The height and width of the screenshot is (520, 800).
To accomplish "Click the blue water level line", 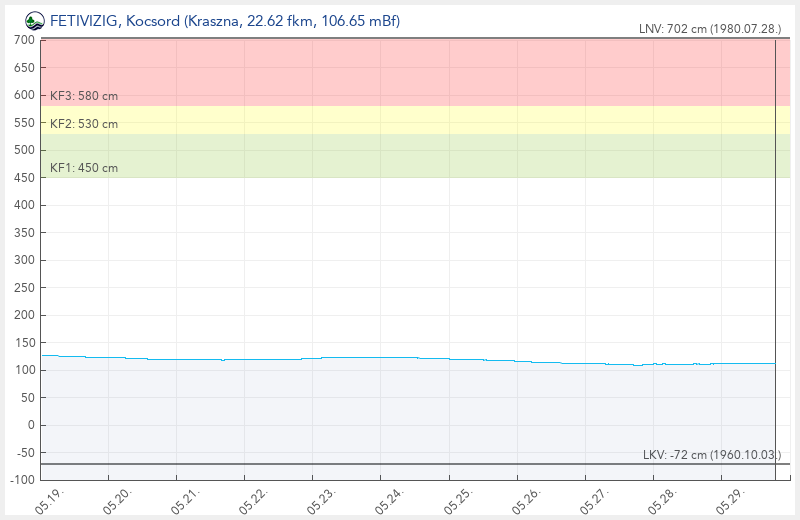I will tap(408, 358).
